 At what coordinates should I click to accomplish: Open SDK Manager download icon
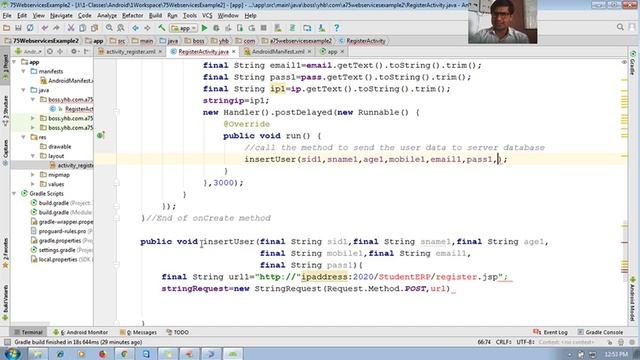[x=322, y=28]
